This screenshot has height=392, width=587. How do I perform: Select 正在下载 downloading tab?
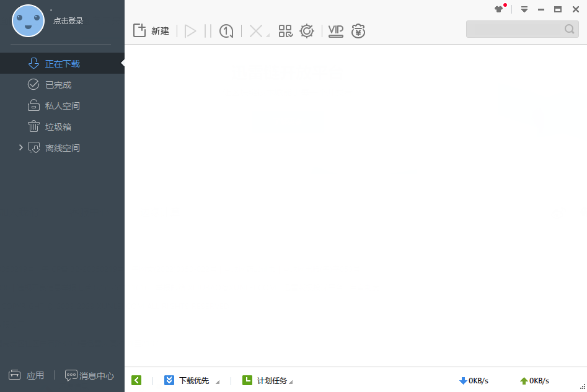[x=62, y=63]
